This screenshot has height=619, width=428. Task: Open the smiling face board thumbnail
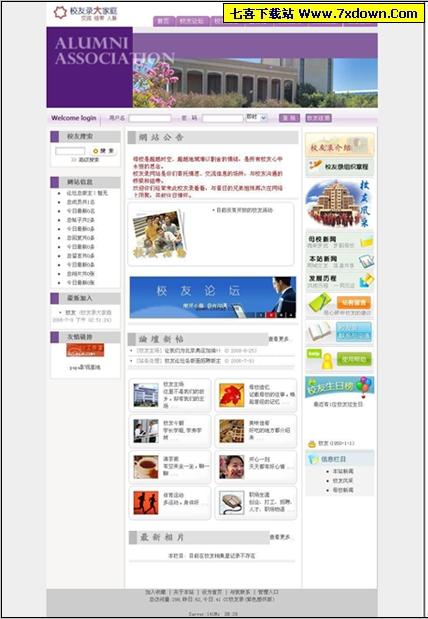tap(231, 467)
